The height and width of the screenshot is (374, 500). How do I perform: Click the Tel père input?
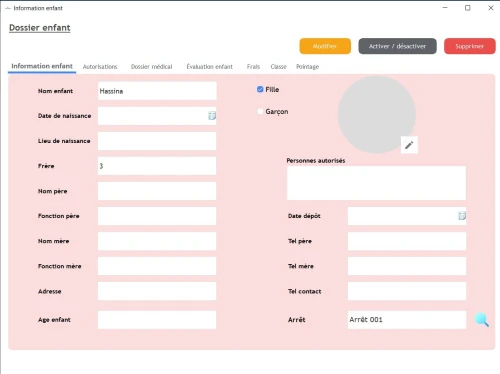(x=407, y=241)
